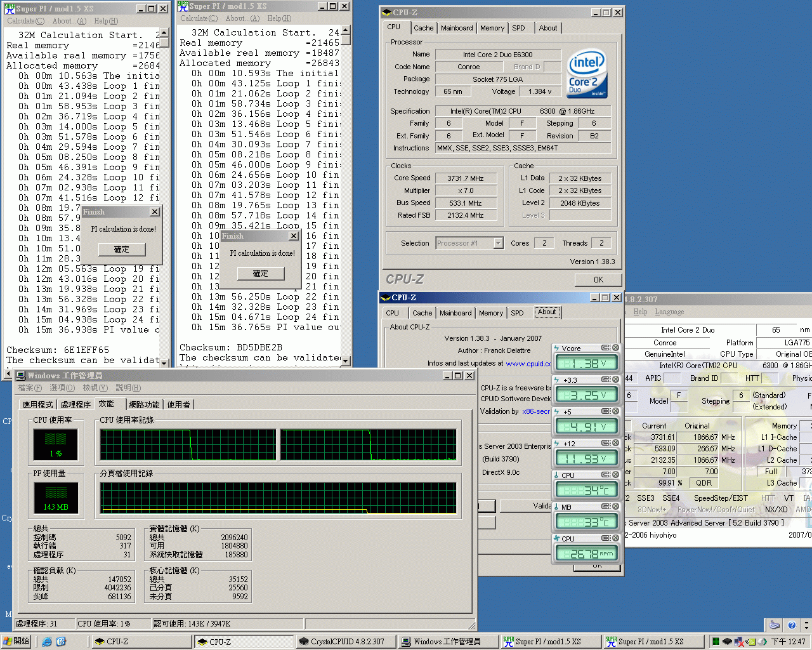The height and width of the screenshot is (650, 812).
Task: Click OK in the top CPU-Z window
Action: coord(598,279)
